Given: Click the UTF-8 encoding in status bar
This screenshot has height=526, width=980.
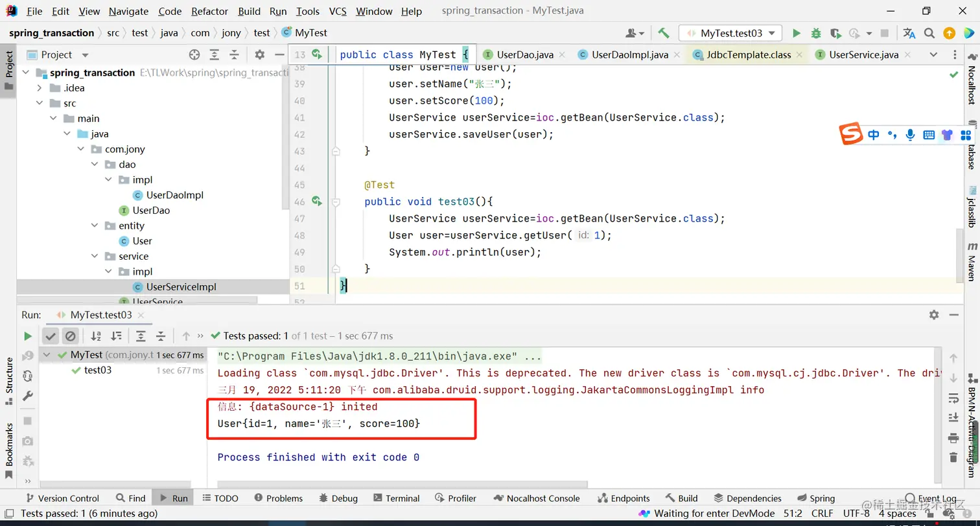Looking at the screenshot, I should point(857,514).
